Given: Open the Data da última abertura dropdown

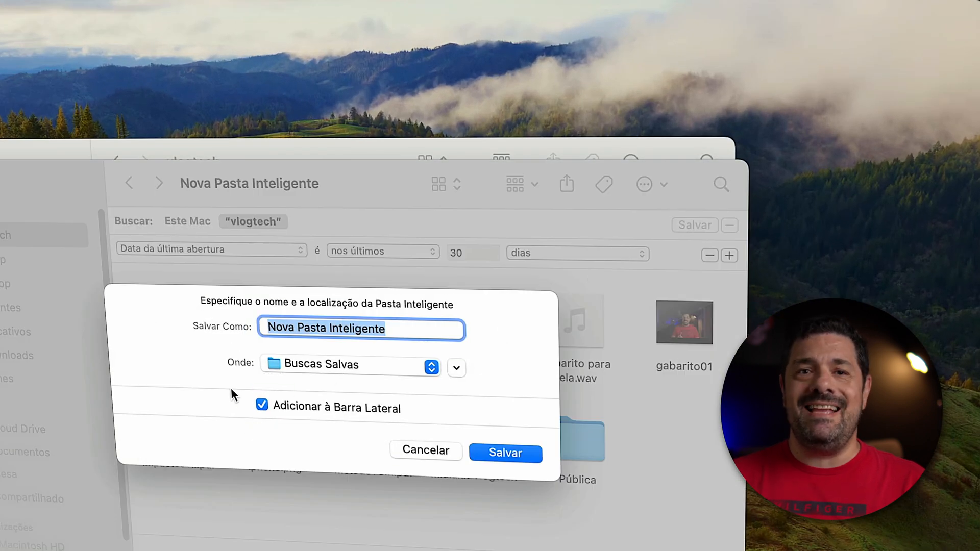Looking at the screenshot, I should (x=211, y=249).
